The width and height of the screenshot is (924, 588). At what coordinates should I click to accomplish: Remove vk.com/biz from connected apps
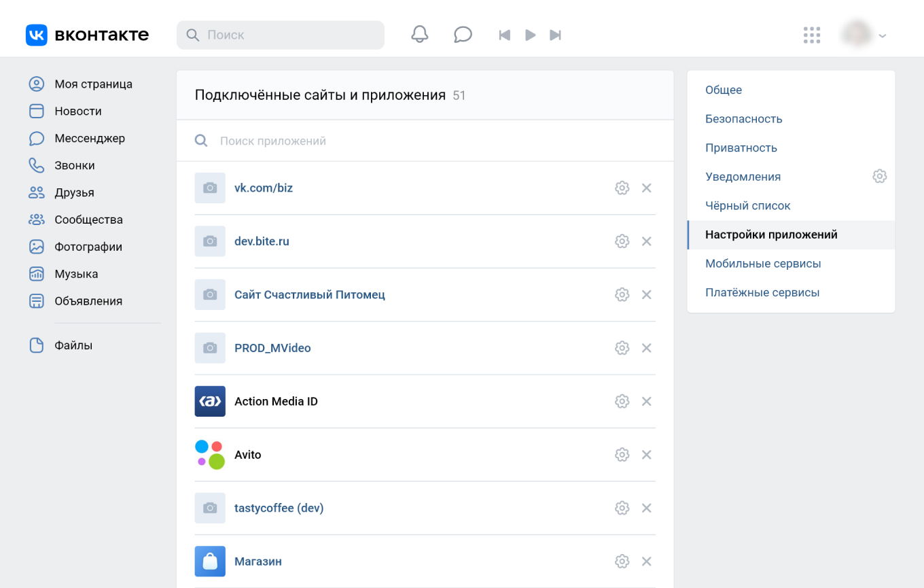(647, 188)
